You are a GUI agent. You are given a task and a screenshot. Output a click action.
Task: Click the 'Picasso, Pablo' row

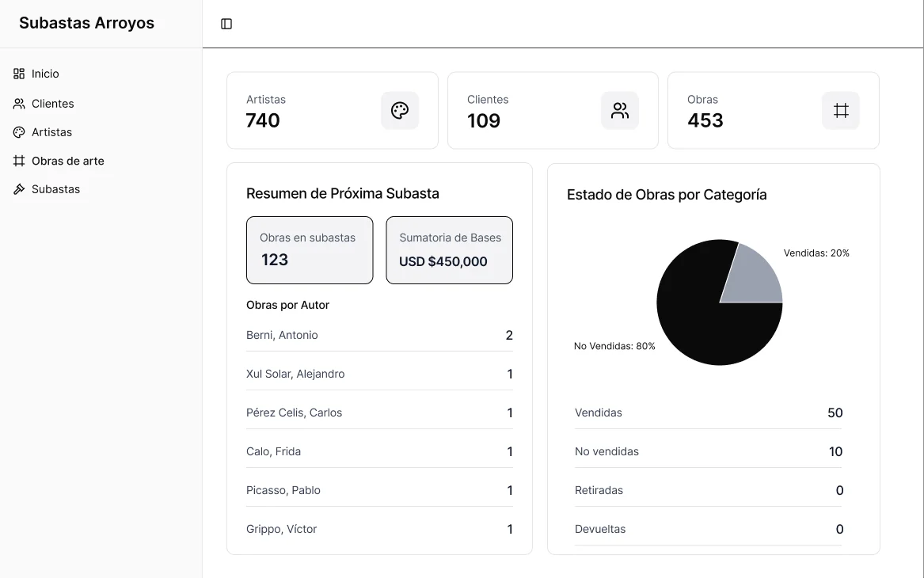click(379, 490)
